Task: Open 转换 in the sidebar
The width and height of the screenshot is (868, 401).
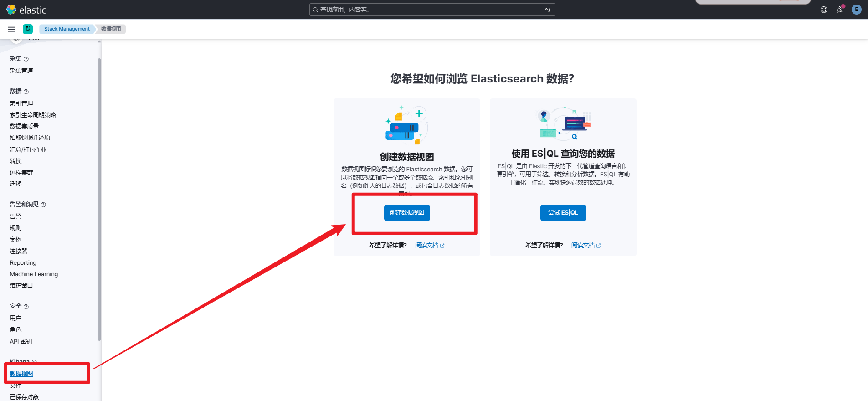Action: point(15,161)
